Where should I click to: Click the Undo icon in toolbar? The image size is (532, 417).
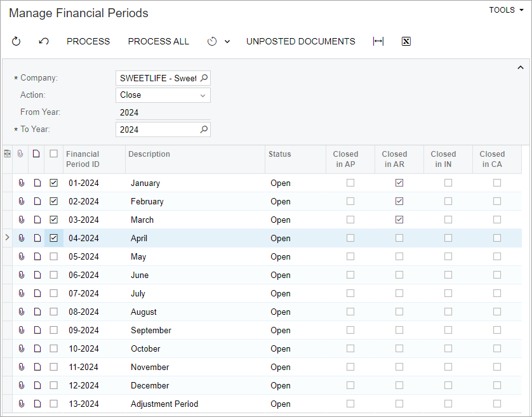[x=44, y=41]
